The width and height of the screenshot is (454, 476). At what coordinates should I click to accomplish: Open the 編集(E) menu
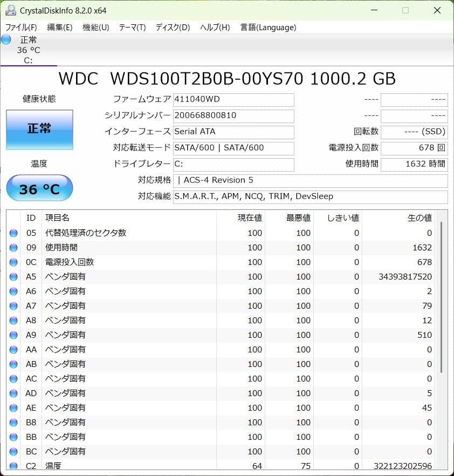[60, 28]
